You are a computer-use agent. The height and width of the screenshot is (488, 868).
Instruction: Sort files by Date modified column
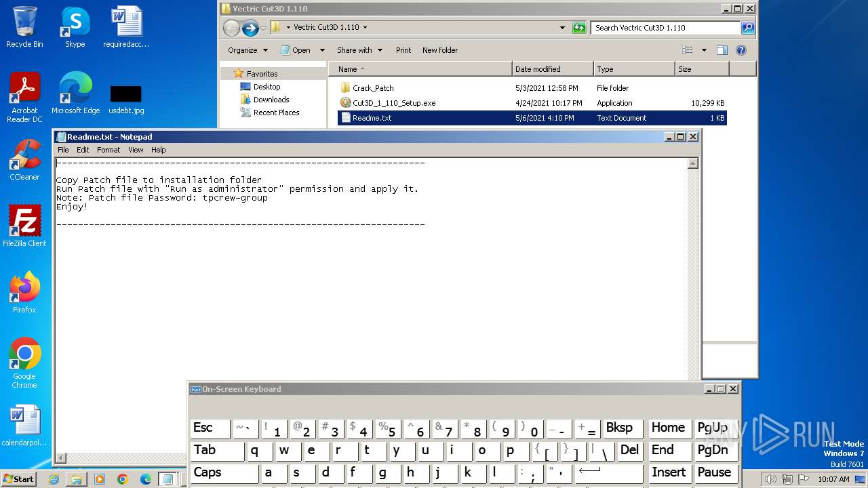pyautogui.click(x=553, y=69)
